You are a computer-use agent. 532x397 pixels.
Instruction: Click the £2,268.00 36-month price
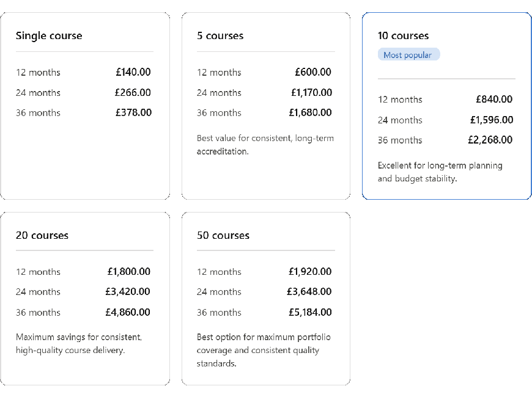click(490, 140)
